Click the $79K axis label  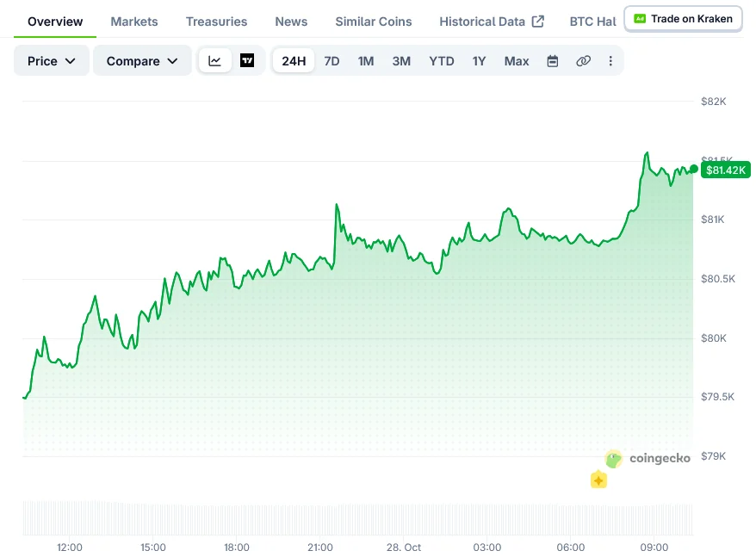click(x=713, y=455)
